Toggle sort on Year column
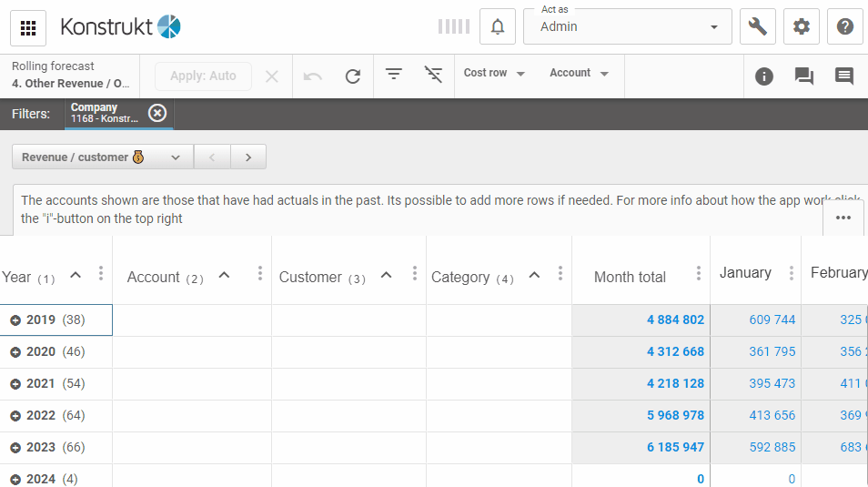The width and height of the screenshot is (868, 487). click(x=76, y=276)
